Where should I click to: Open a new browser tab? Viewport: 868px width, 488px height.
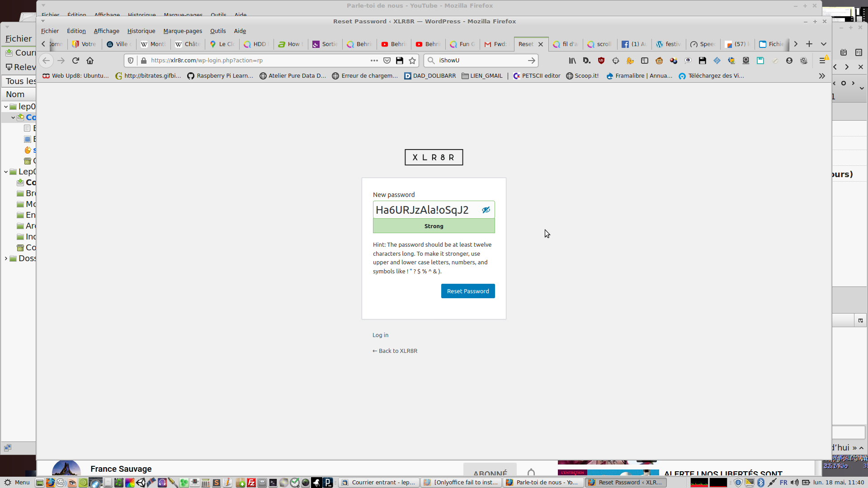(x=809, y=44)
